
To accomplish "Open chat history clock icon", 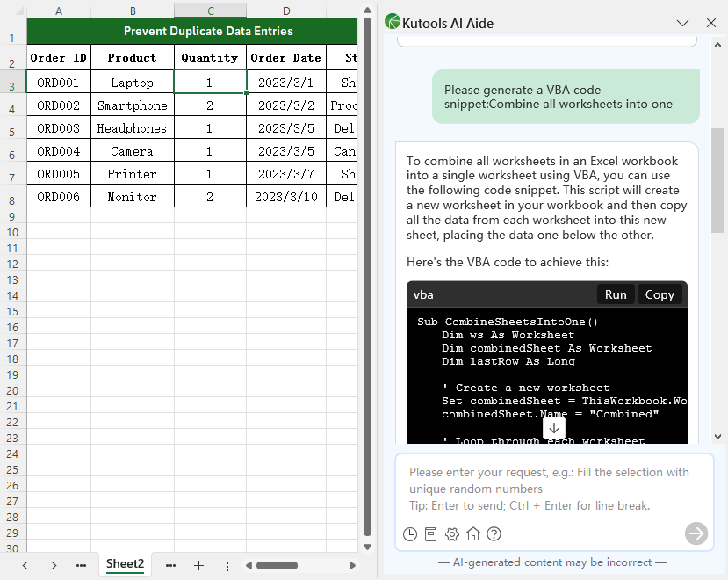I will point(409,534).
